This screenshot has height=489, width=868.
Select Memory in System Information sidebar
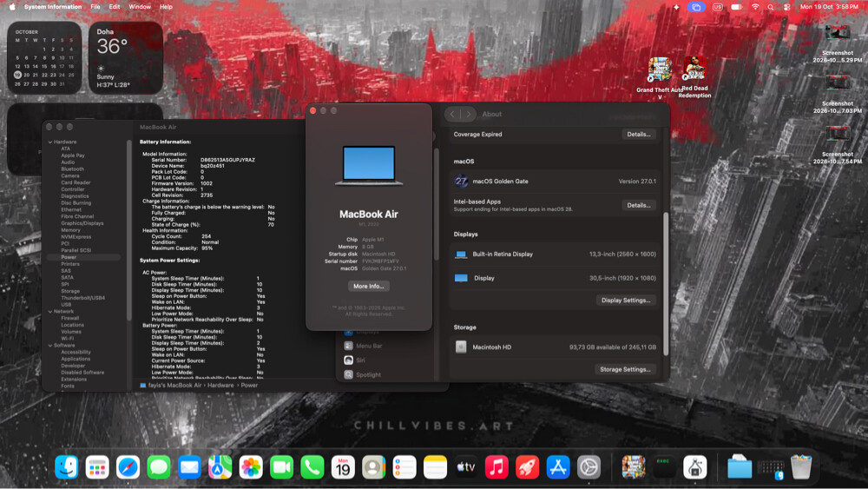(70, 230)
